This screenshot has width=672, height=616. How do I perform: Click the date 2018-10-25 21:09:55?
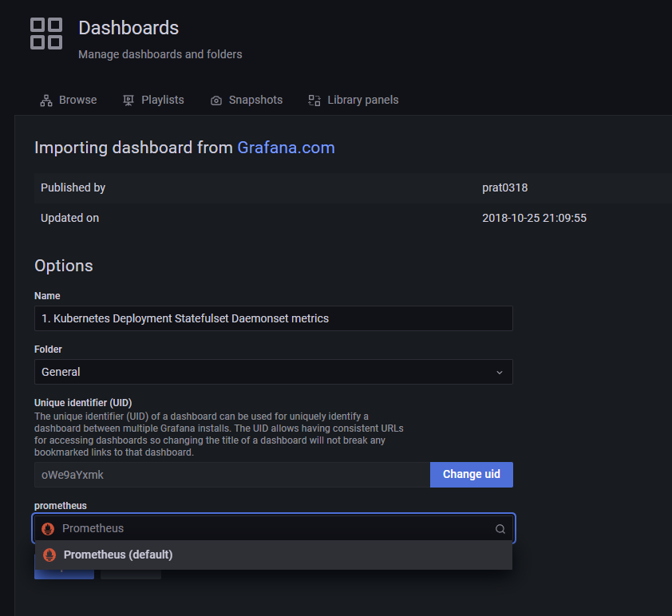pos(534,218)
